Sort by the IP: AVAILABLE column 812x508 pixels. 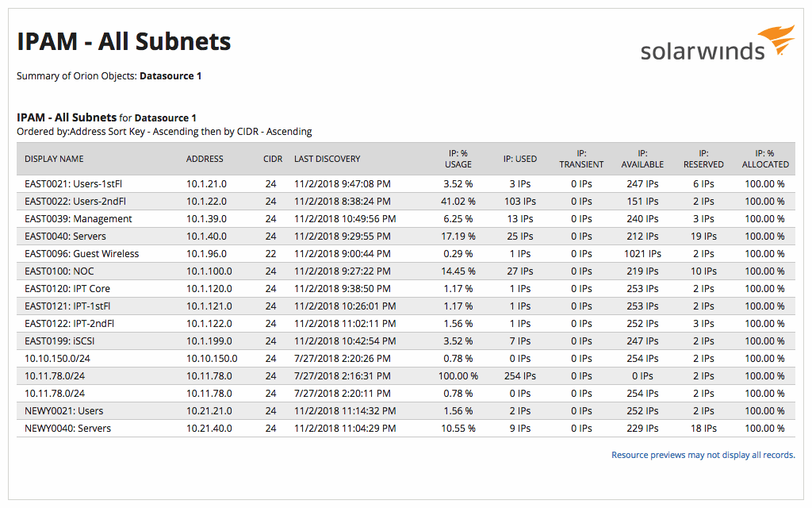(642, 159)
